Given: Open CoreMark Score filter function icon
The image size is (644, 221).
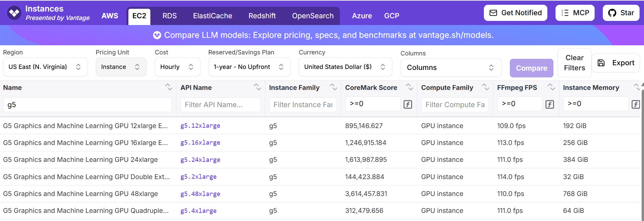Looking at the screenshot, I should 408,104.
